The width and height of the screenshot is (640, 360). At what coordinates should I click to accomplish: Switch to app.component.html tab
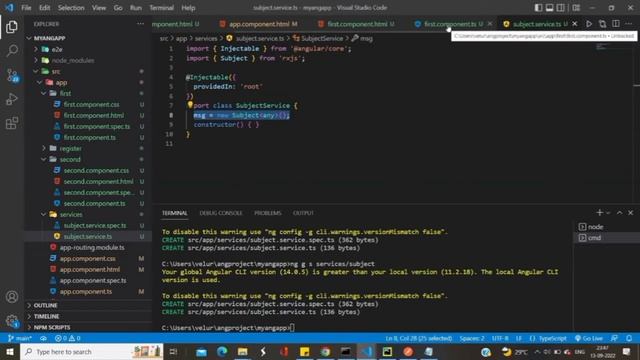[259, 24]
